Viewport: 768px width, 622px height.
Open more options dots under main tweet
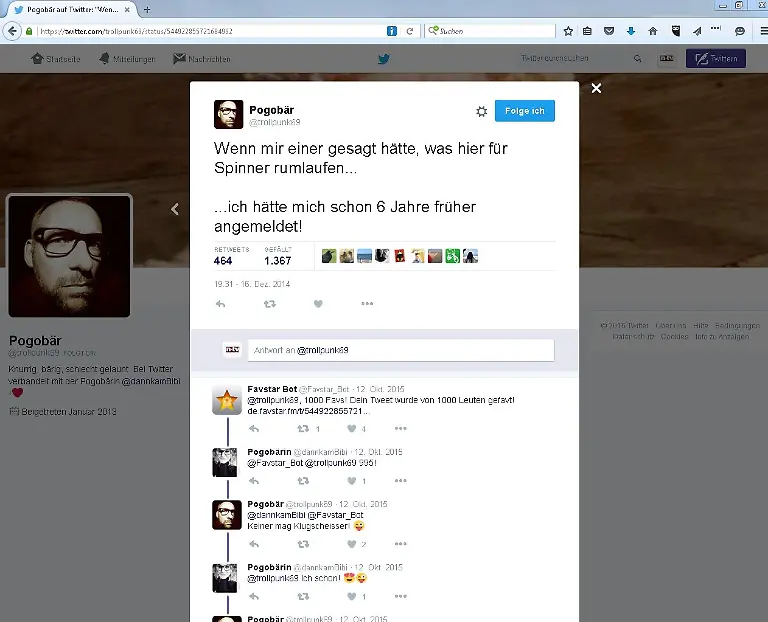click(x=367, y=304)
